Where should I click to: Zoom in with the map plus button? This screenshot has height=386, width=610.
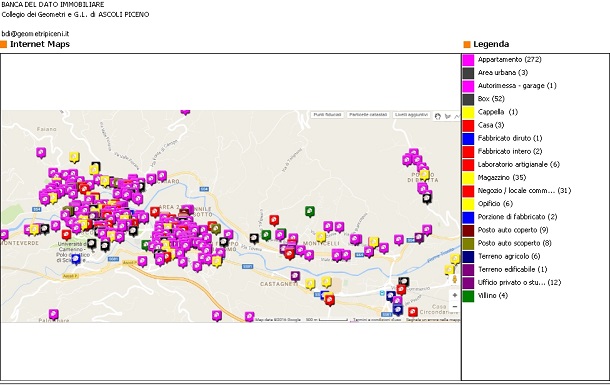coord(454,295)
